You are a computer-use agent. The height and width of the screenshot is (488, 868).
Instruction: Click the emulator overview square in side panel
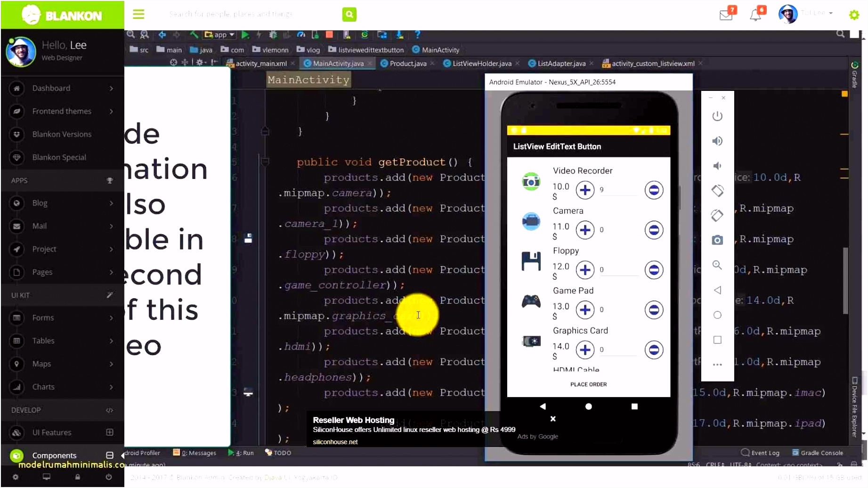[717, 340]
